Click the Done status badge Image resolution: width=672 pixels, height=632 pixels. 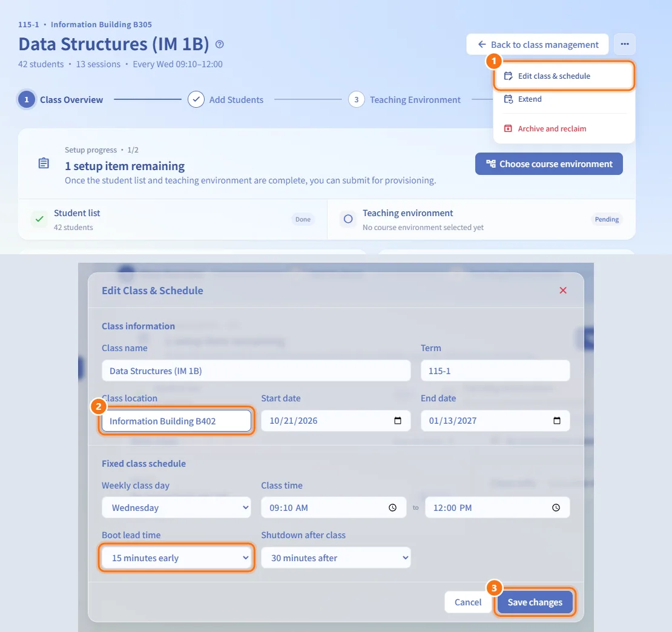303,219
